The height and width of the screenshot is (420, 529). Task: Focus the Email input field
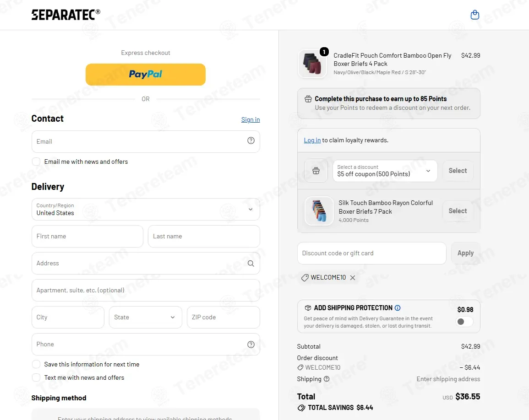[146, 141]
